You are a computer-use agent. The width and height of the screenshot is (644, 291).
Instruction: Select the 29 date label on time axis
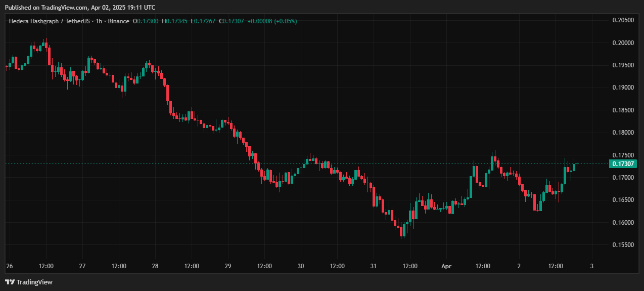pos(228,266)
